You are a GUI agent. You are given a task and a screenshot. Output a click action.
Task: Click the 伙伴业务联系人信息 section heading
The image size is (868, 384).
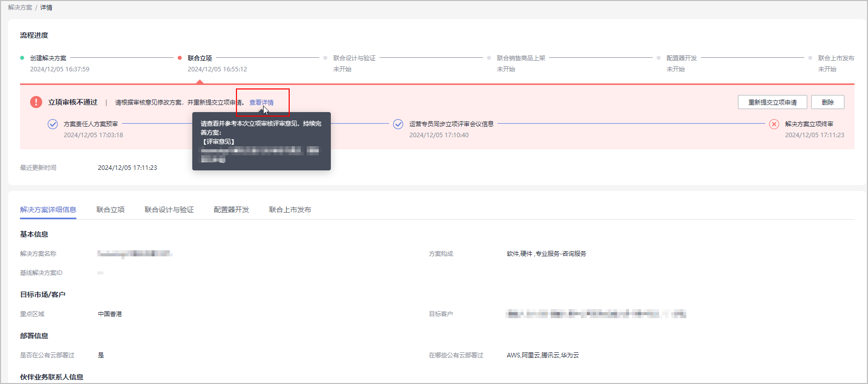tap(52, 377)
